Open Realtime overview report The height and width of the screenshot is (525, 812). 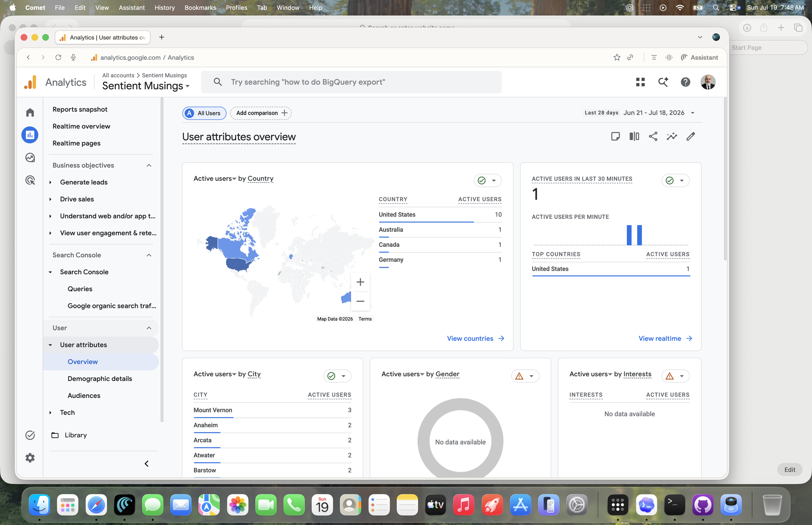coord(82,126)
